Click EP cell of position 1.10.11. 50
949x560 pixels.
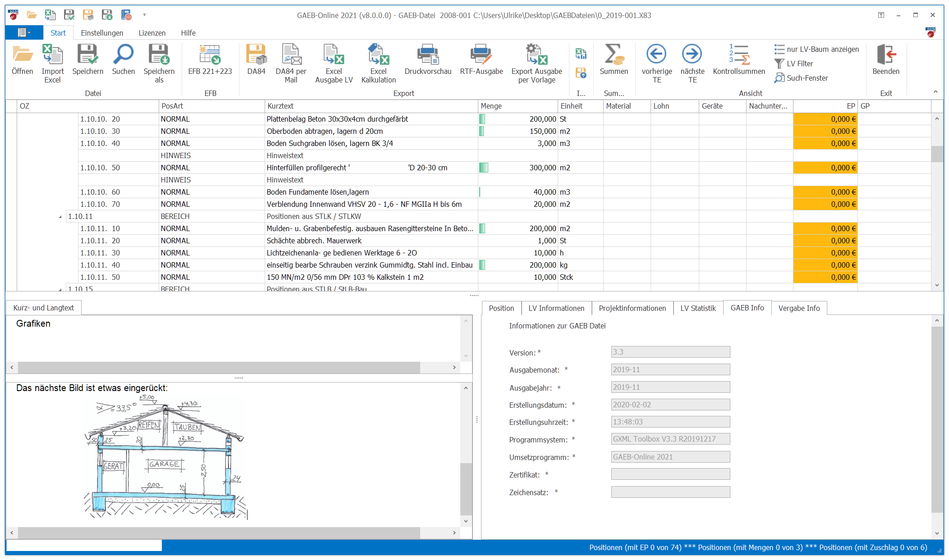coord(825,277)
